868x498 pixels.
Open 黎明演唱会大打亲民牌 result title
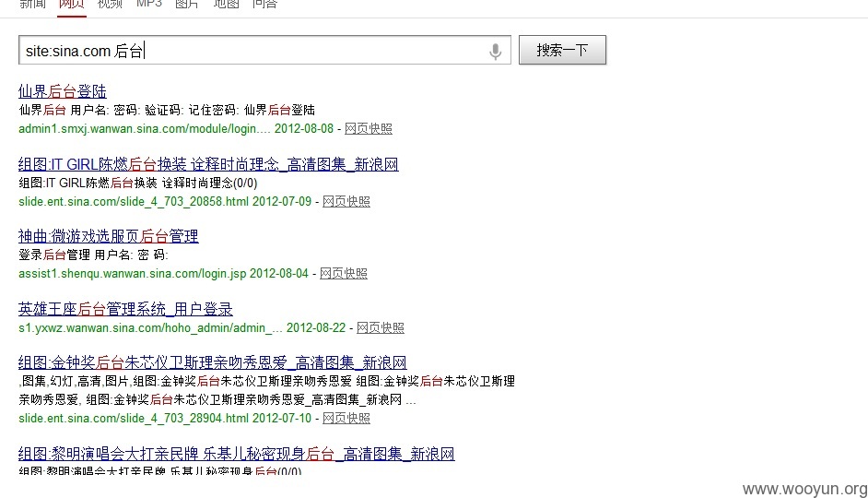(x=237, y=454)
